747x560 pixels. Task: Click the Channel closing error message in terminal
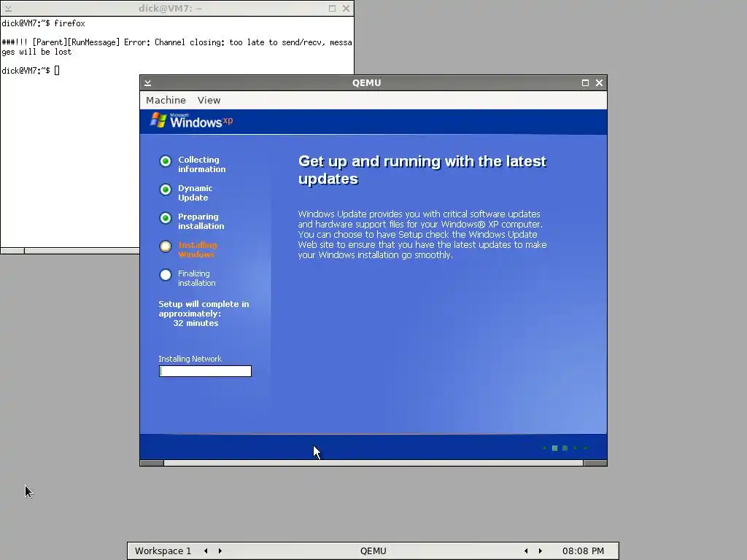(x=177, y=47)
